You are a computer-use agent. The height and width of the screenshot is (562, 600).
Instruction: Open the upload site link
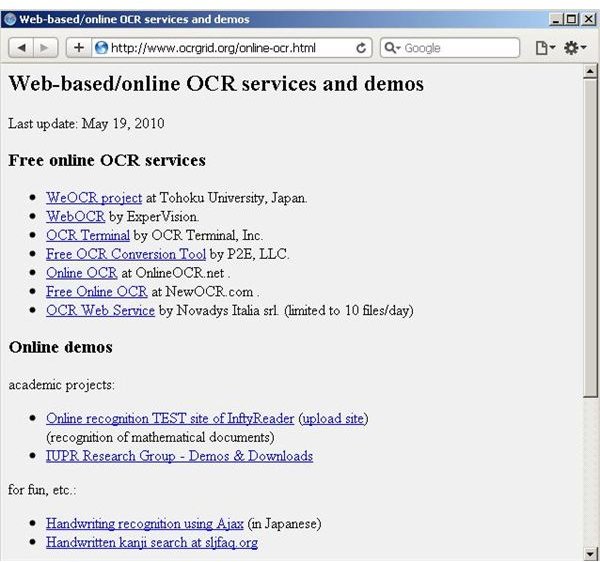tap(333, 418)
